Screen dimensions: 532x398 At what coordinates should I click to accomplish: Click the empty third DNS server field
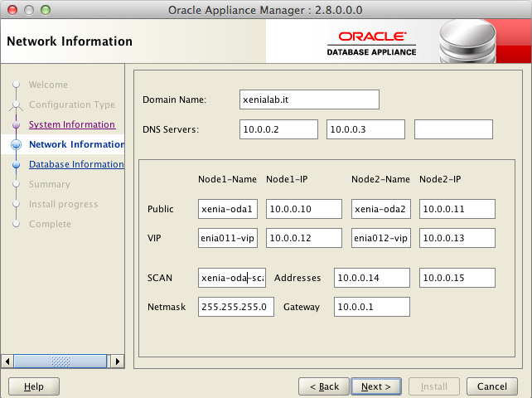pos(453,129)
